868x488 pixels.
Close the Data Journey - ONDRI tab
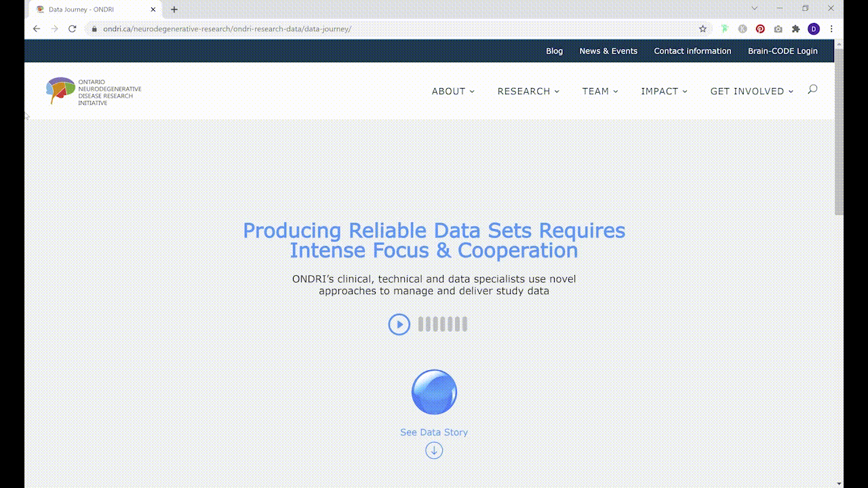pos(153,9)
